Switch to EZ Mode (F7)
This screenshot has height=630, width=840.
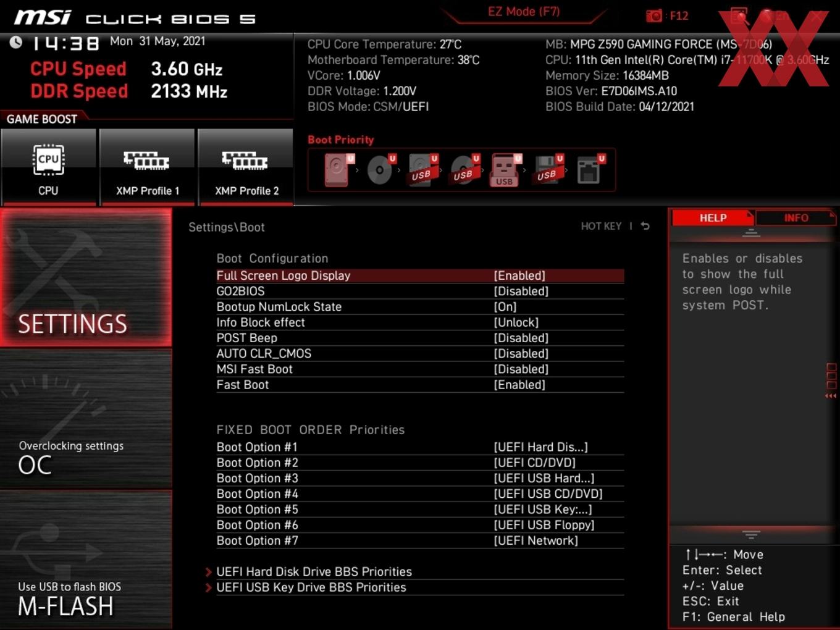coord(524,12)
